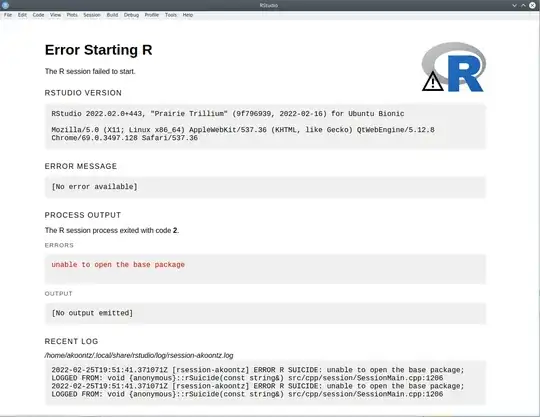Click the 'RSTUDIO VERSION' heading
The image size is (540, 417).
click(83, 93)
